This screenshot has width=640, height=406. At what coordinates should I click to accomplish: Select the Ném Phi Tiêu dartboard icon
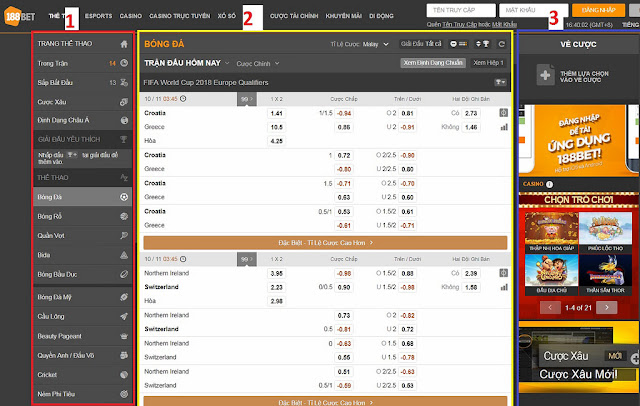[124, 394]
